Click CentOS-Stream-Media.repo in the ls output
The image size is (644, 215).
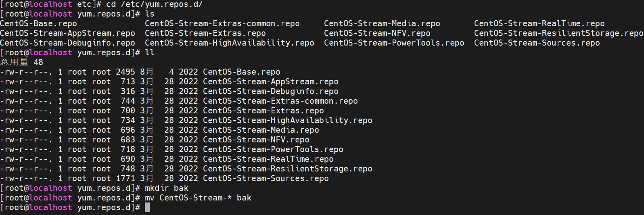pos(382,23)
